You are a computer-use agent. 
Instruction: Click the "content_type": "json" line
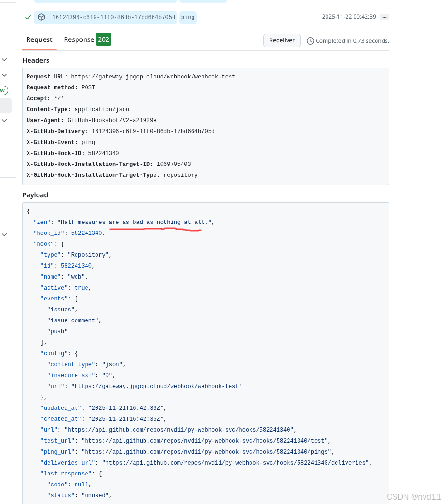86,364
